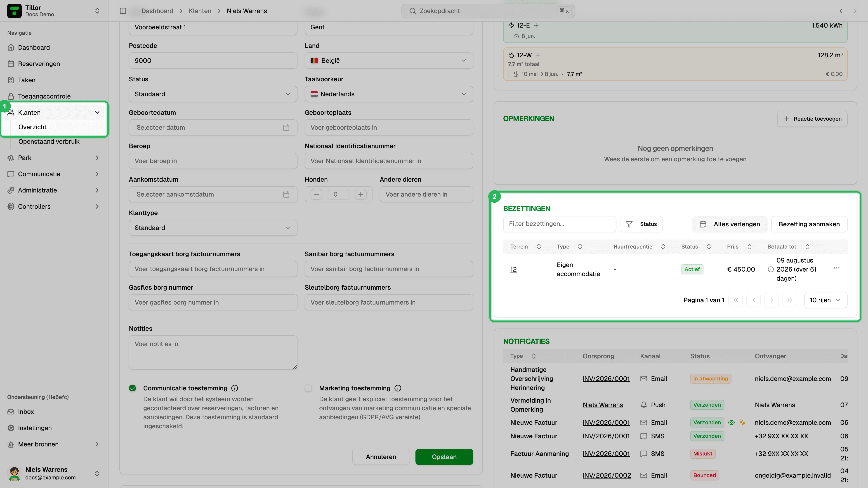Open the three-dots menu for terrein 12

coord(837,268)
